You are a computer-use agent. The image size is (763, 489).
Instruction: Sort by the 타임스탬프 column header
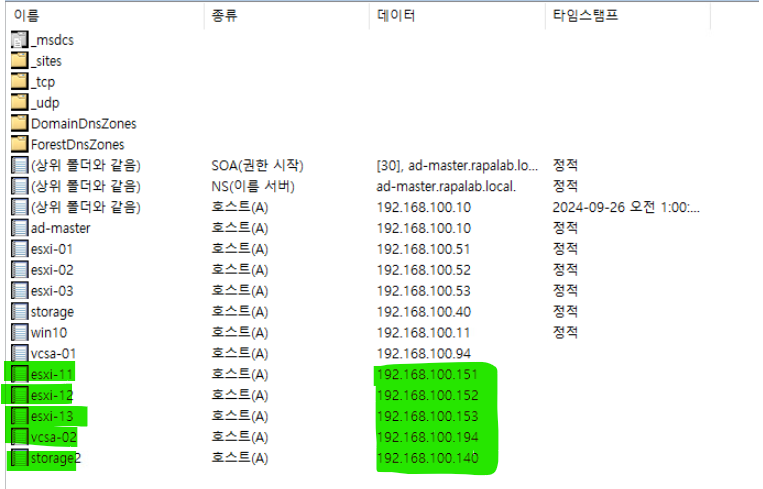[628, 16]
